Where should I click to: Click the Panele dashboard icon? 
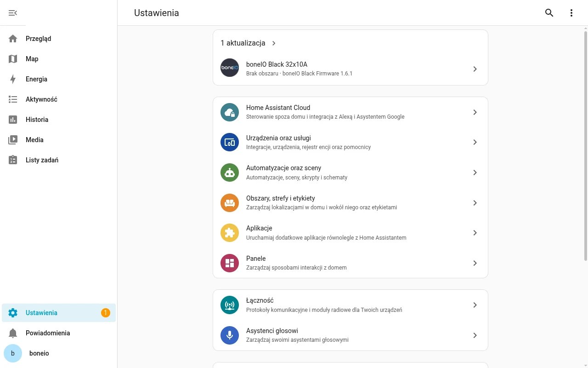pos(230,263)
